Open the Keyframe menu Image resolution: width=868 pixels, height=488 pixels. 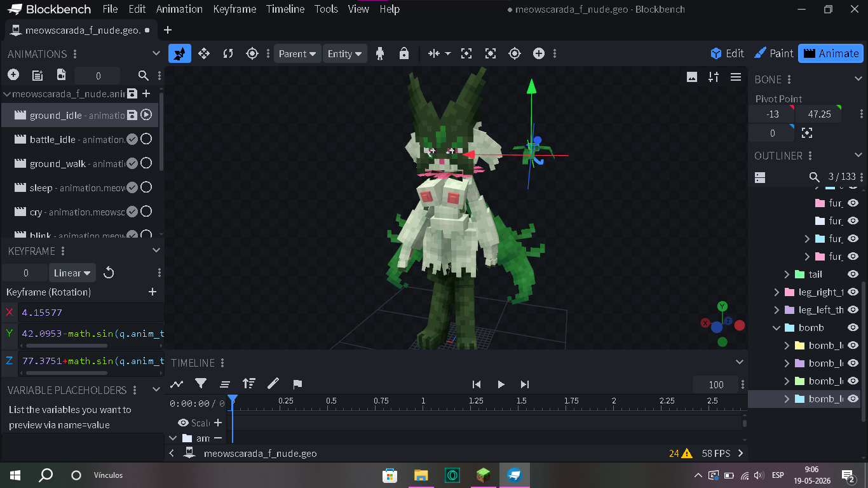[234, 9]
